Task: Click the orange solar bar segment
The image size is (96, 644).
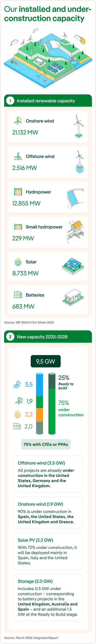Action: click(x=39, y=415)
